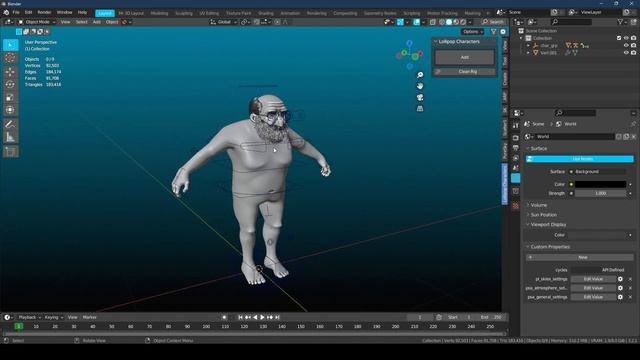Toggle the camera view icon
This screenshot has width=640, height=360.
420,97
